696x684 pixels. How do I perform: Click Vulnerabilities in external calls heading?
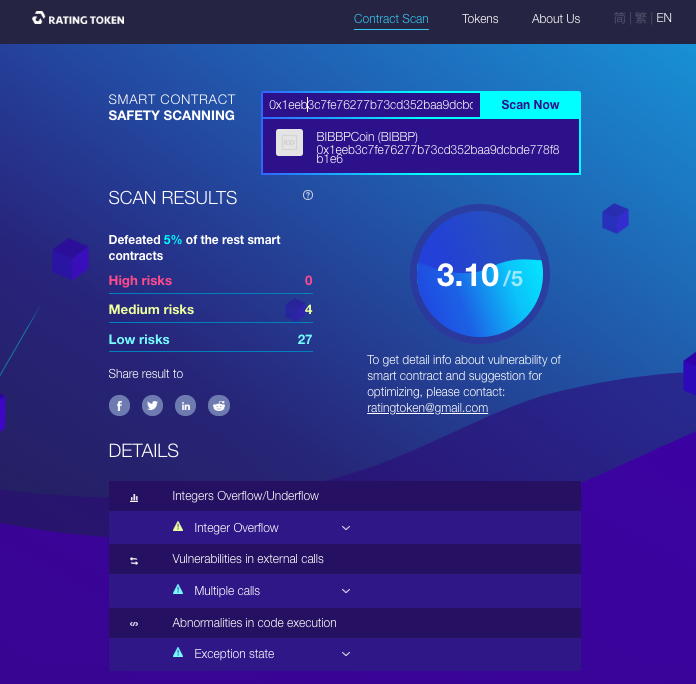(x=248, y=559)
